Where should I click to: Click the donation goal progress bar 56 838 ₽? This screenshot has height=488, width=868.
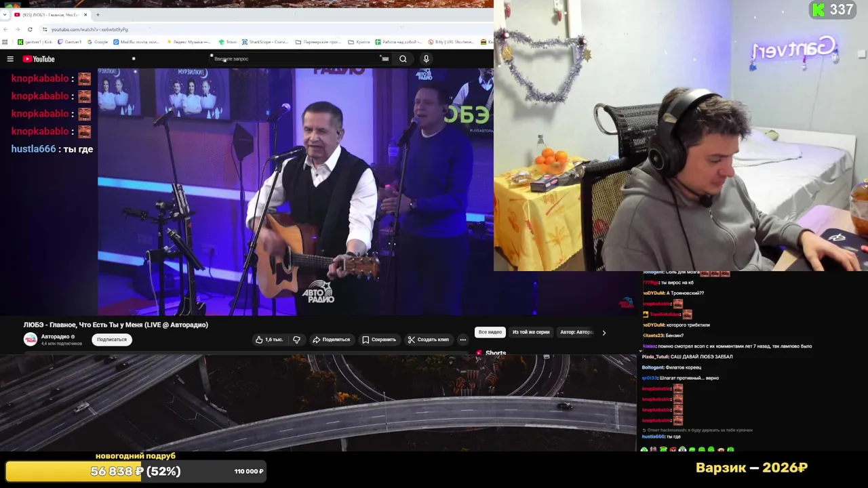point(136,471)
